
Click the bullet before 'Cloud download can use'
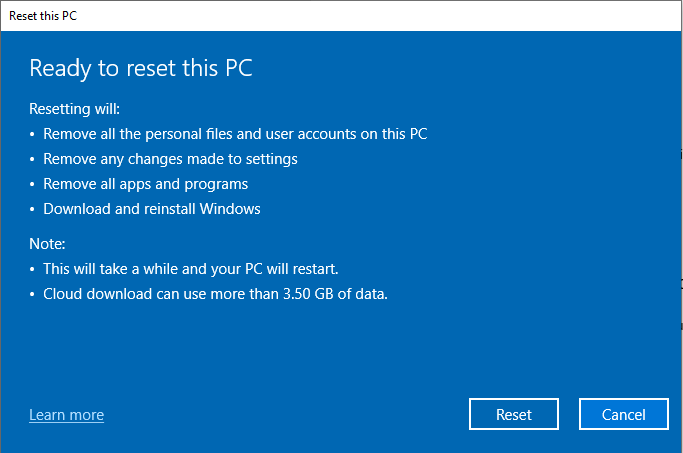pyautogui.click(x=32, y=295)
